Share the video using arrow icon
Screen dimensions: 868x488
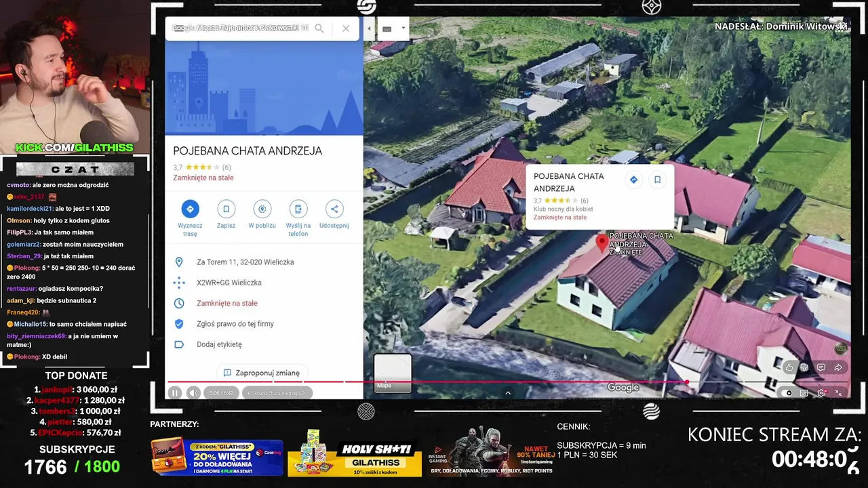click(838, 367)
